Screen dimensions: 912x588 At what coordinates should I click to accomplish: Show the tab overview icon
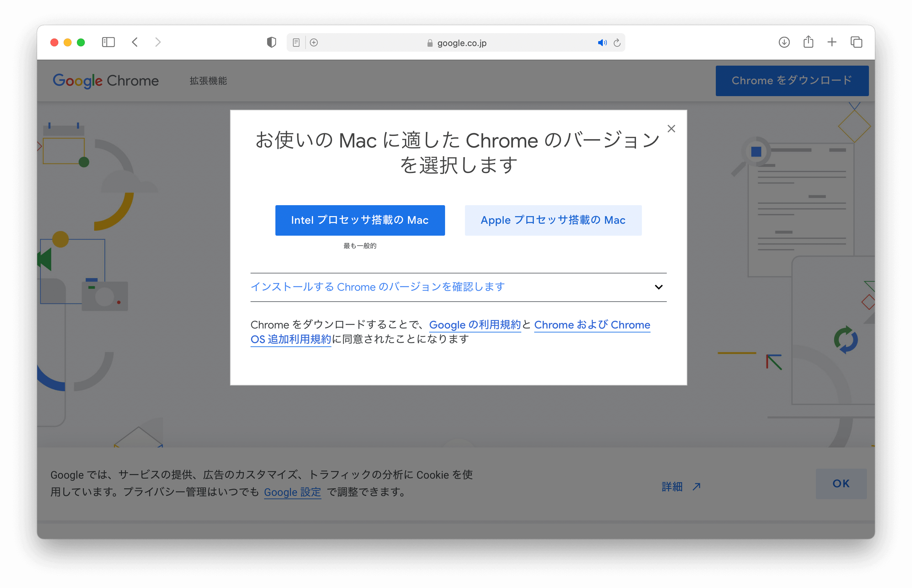click(856, 42)
